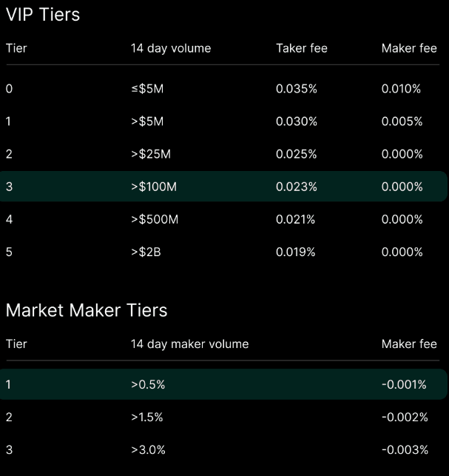Select the >$500M volume row
Image resolution: width=449 pixels, height=476 pixels.
tap(223, 219)
